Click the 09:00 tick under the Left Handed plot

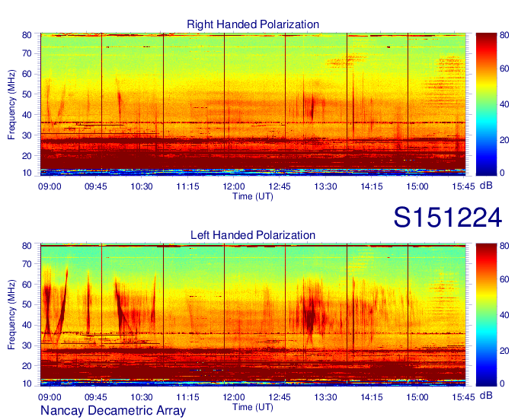tap(50, 397)
